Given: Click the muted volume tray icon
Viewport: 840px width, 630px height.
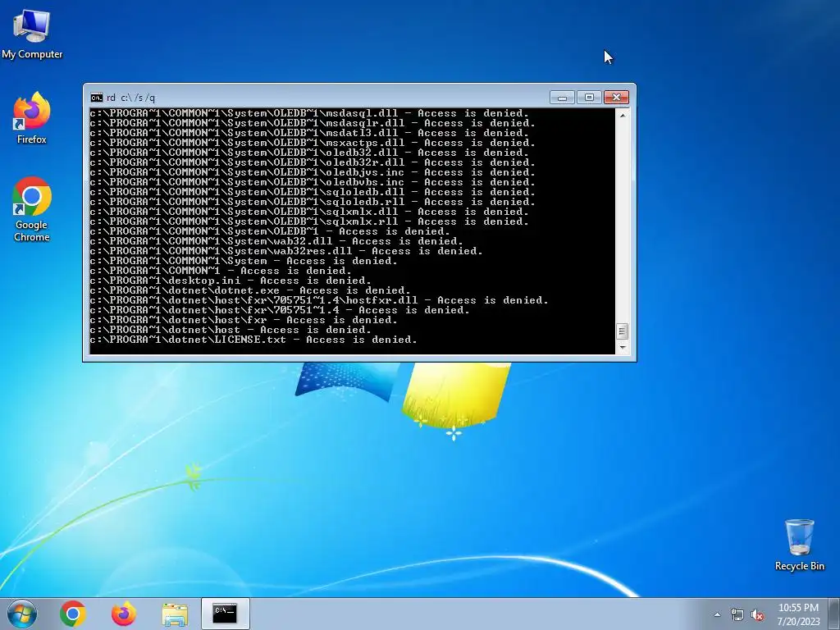Looking at the screenshot, I should [757, 614].
